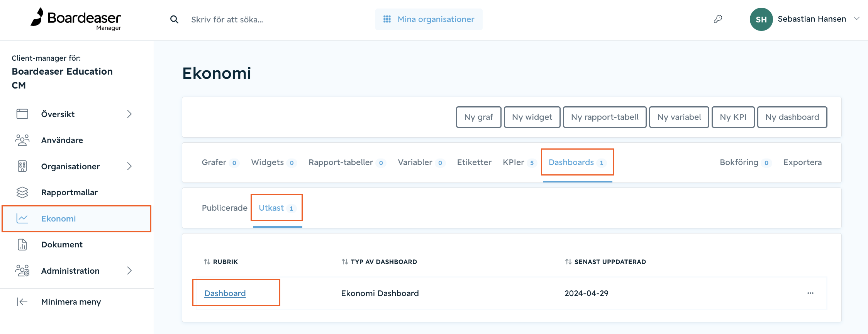The image size is (868, 334).
Task: Show the Publicerade dashboards sub-tab
Action: (224, 208)
